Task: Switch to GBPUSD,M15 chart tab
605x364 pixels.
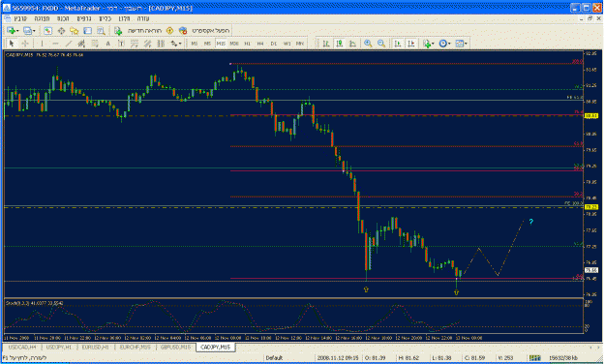Action: (175, 348)
